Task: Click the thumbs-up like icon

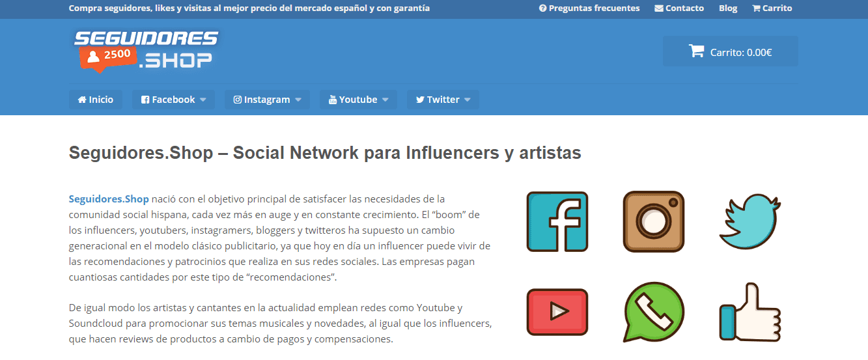Action: click(x=749, y=312)
